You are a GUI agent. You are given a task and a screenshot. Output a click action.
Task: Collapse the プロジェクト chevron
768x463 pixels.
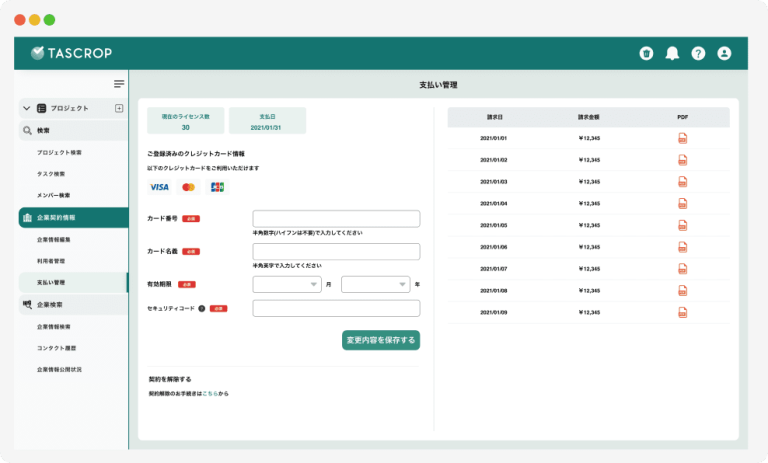coord(26,108)
